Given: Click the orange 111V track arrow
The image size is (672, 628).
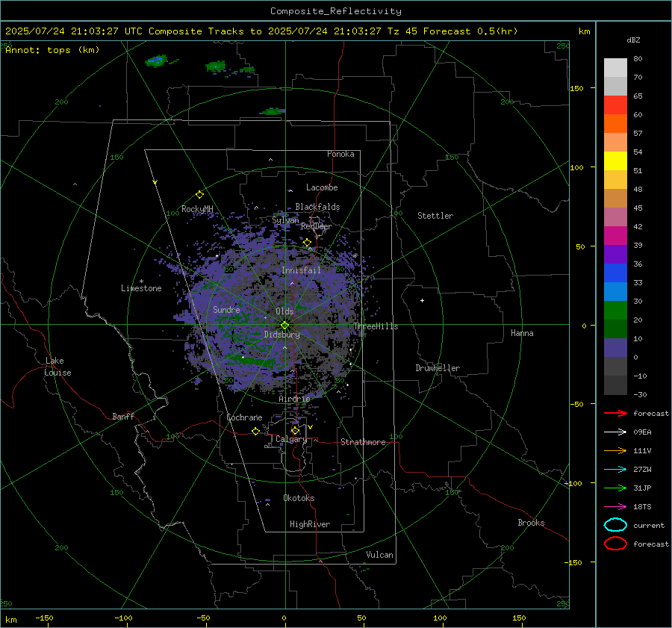Looking at the screenshot, I should coord(615,450).
